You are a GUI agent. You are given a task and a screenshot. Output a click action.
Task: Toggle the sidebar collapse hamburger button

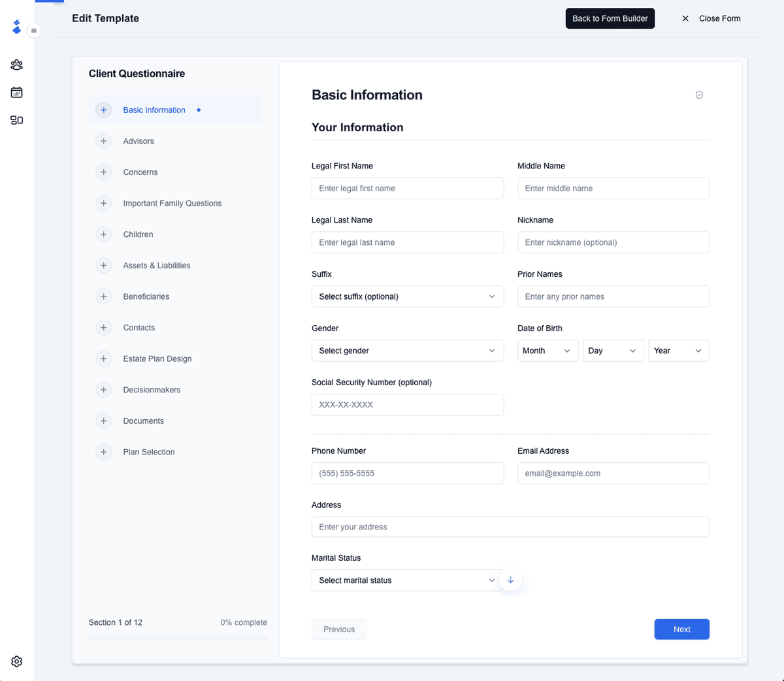click(x=34, y=31)
